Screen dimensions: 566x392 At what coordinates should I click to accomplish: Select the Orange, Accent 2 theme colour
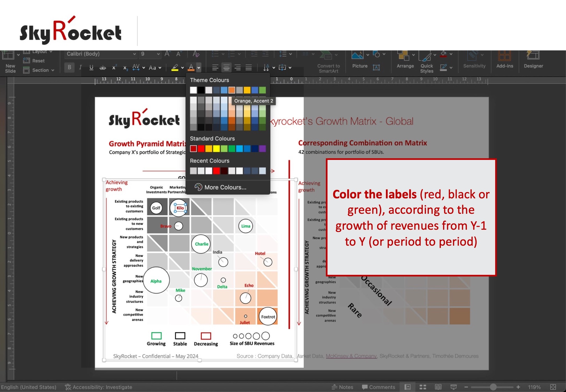click(x=232, y=90)
